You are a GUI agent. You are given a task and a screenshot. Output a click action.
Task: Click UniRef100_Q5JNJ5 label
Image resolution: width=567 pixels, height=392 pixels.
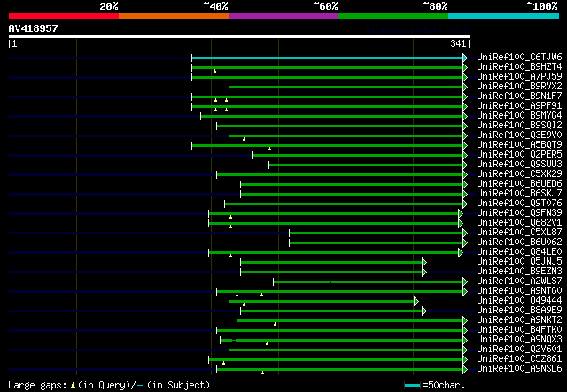[519, 262]
